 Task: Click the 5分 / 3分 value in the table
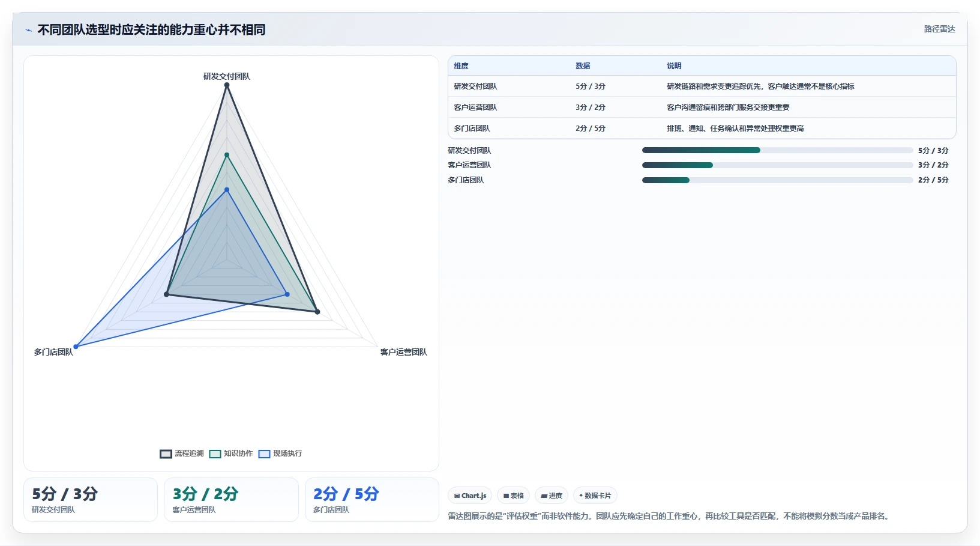point(591,86)
